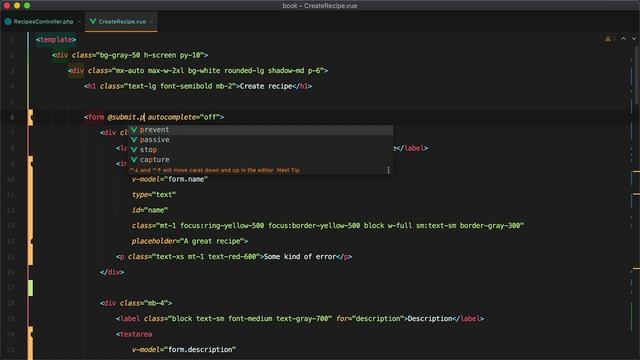Click the id="name" attribute

coord(150,210)
